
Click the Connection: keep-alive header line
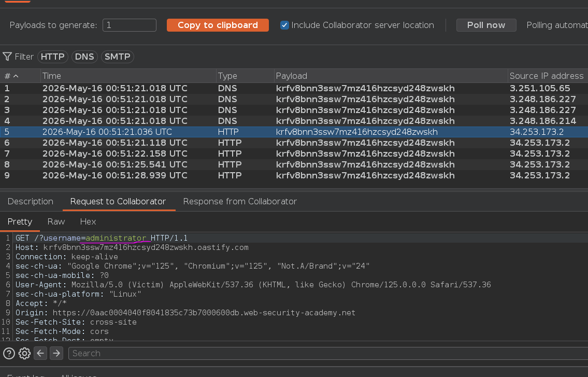click(67, 257)
